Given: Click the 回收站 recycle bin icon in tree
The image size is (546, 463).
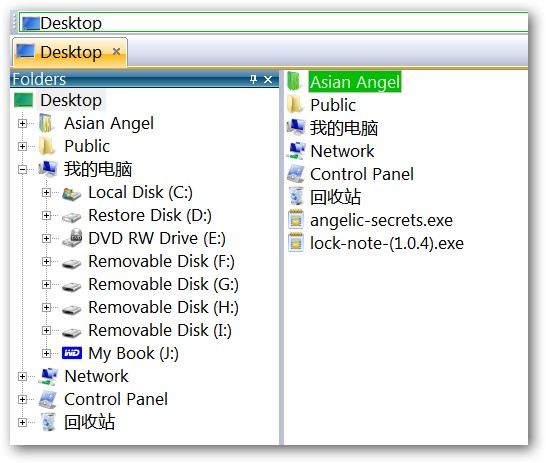Looking at the screenshot, I should coord(48,422).
